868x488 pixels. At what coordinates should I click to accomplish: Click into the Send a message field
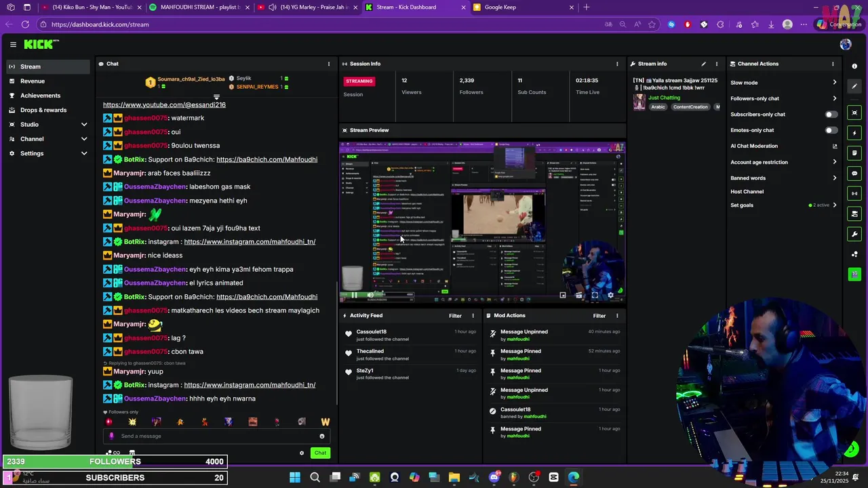(217, 436)
